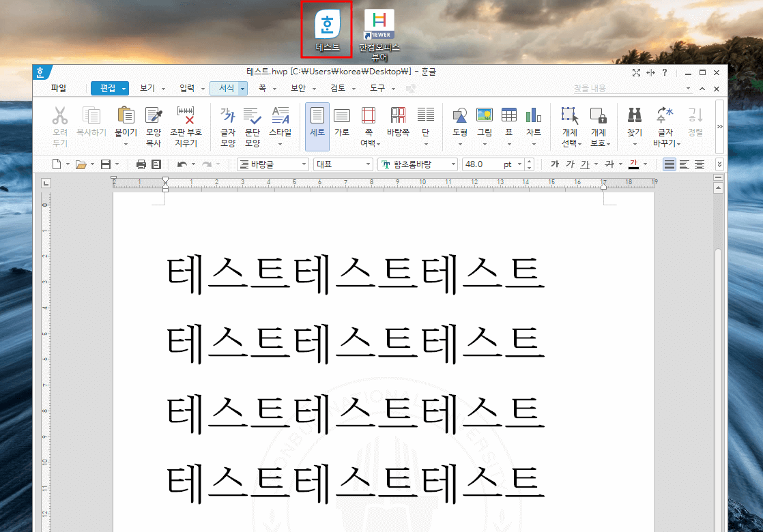Expand the font color dropdown arrow
The height and width of the screenshot is (532, 763).
coord(645,164)
